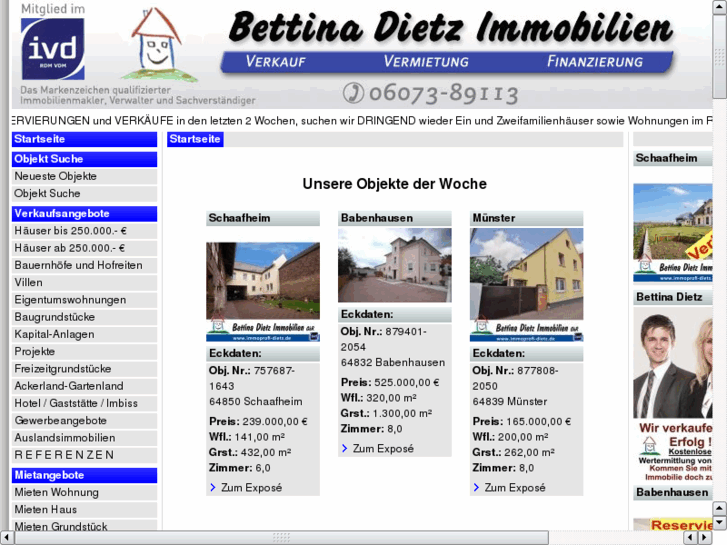Click the horizontal scrollbar right arrow
Image resolution: width=727 pixels, height=545 pixels.
click(x=705, y=538)
